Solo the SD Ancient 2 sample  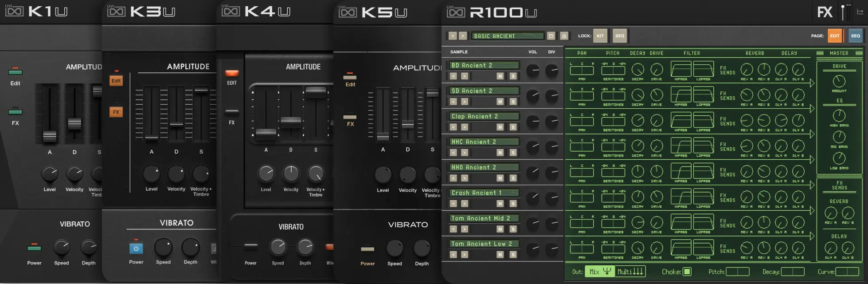[x=513, y=102]
